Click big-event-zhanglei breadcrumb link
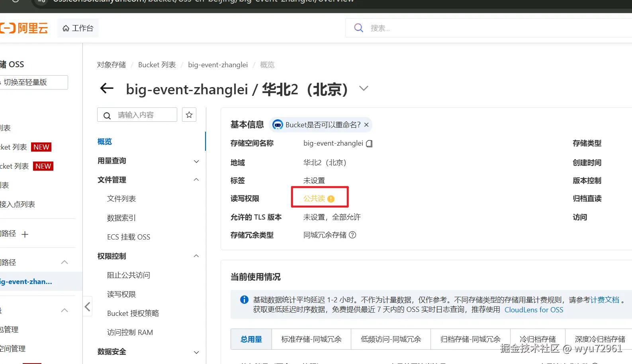The image size is (632, 364). tap(218, 65)
